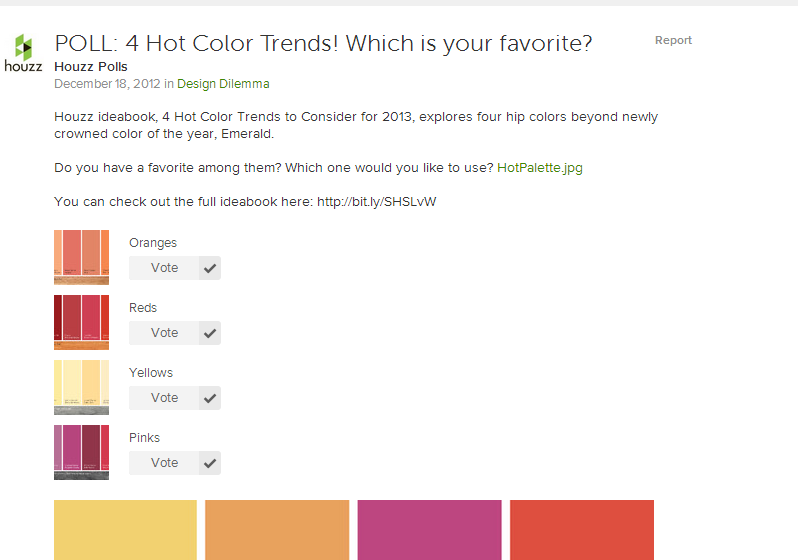The width and height of the screenshot is (798, 560).
Task: Click the checkmark icon beside Yellows Vote
Action: point(210,398)
